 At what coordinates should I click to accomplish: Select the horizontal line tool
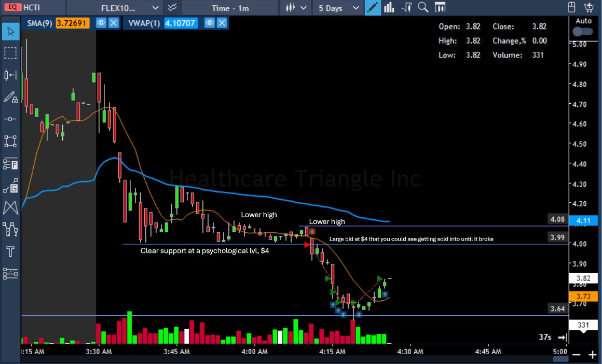(10, 119)
